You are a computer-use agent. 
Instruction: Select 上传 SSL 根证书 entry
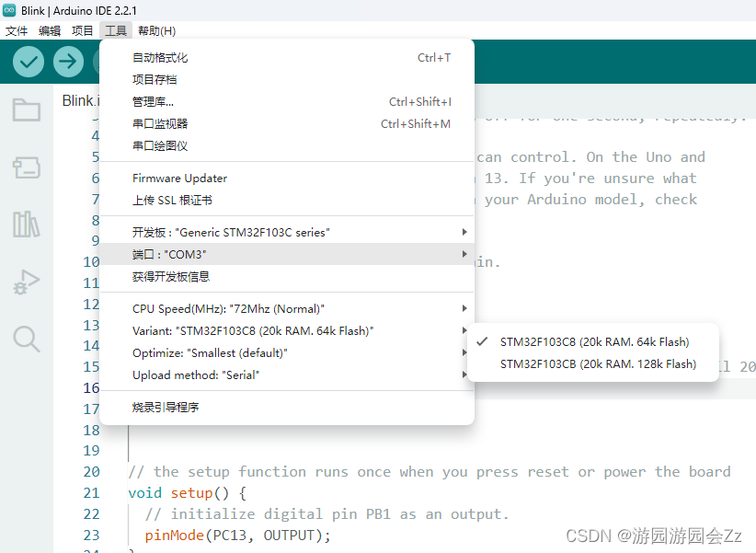pyautogui.click(x=287, y=201)
